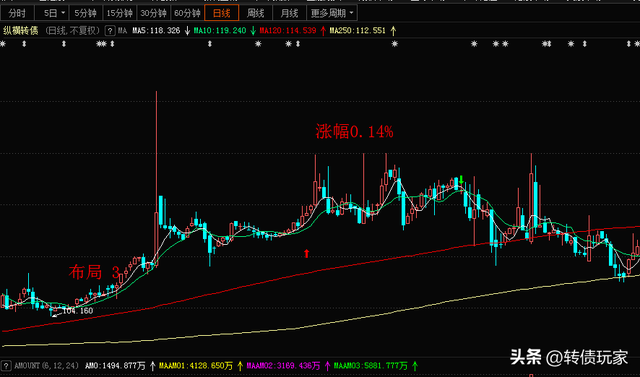The image size is (640, 377).
Task: Select the MAAMO3:5881.777万 value
Action: tap(371, 366)
